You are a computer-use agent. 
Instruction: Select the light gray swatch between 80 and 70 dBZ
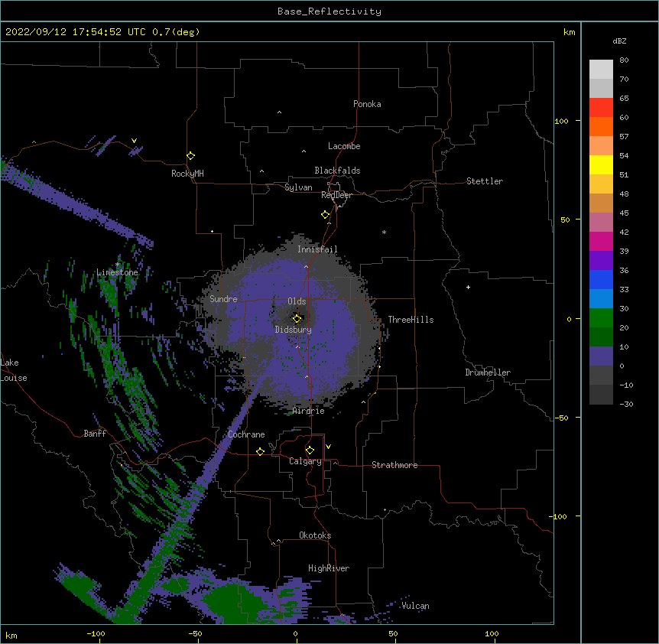tap(601, 69)
